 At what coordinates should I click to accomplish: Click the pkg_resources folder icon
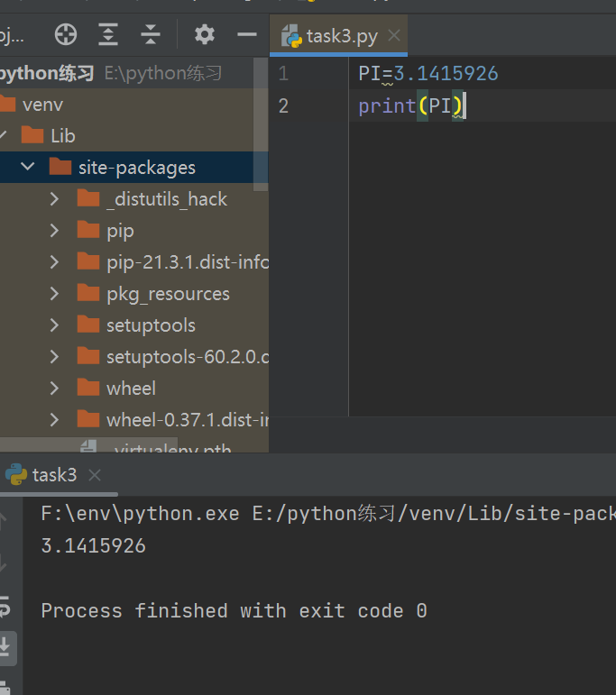88,293
